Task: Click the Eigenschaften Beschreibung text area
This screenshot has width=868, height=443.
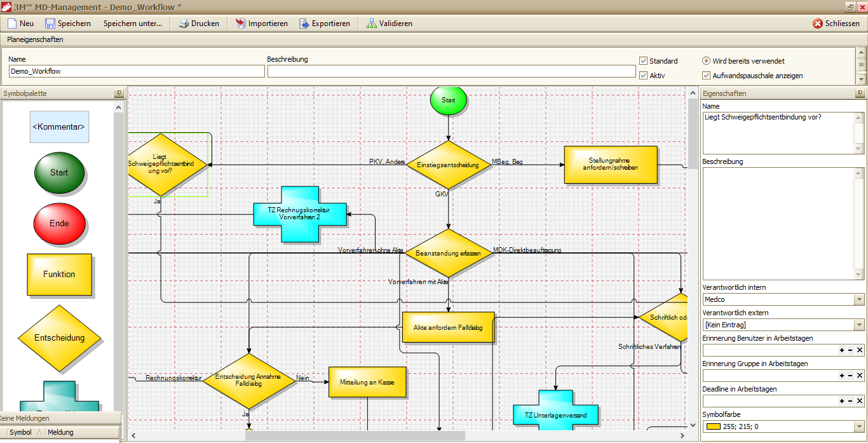Action: point(778,224)
